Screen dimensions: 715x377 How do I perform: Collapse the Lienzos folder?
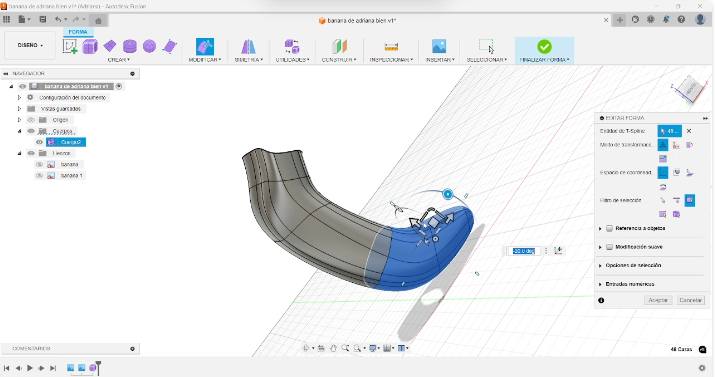click(19, 153)
